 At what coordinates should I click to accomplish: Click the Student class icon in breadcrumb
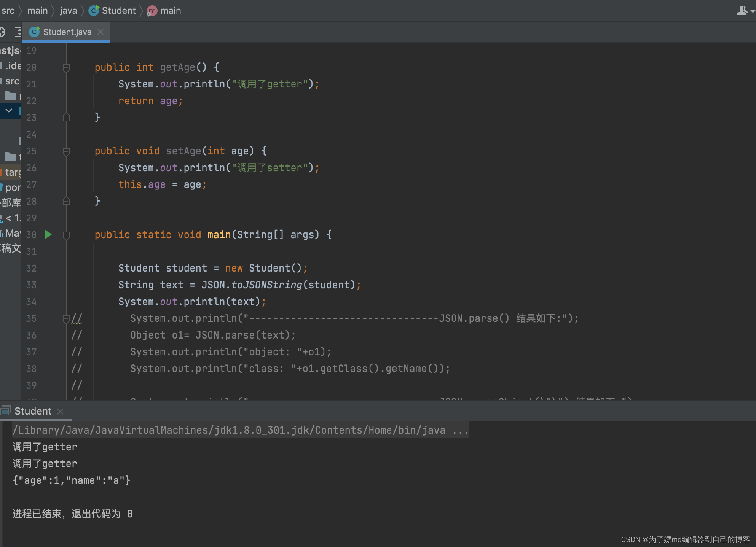click(94, 10)
